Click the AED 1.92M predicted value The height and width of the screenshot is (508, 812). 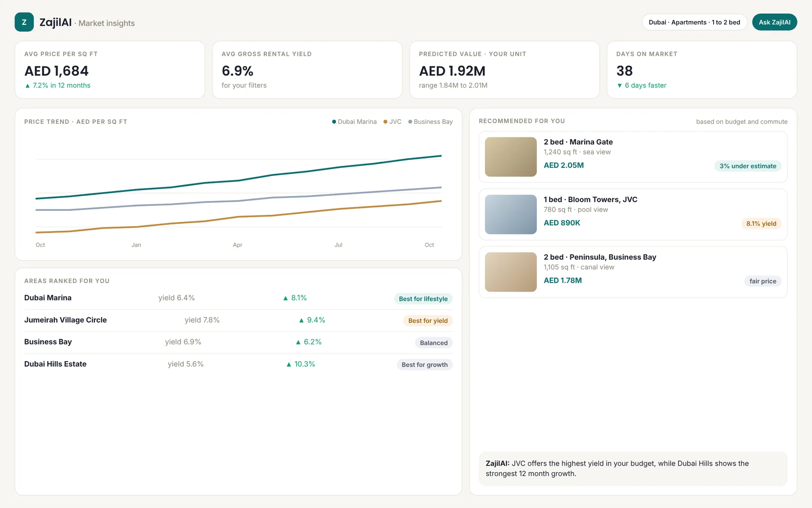coord(452,71)
